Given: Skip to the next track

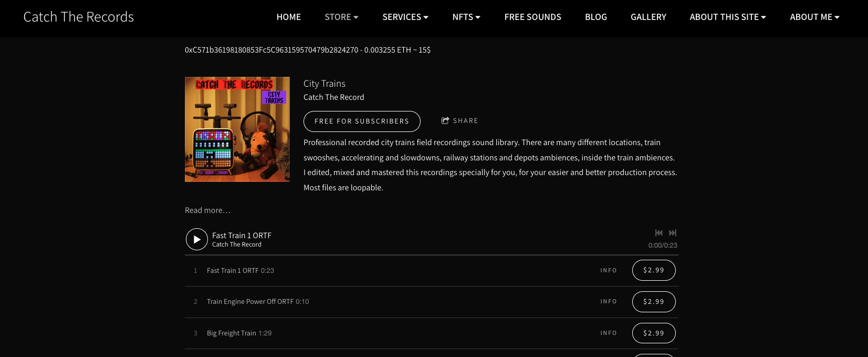Looking at the screenshot, I should (673, 233).
